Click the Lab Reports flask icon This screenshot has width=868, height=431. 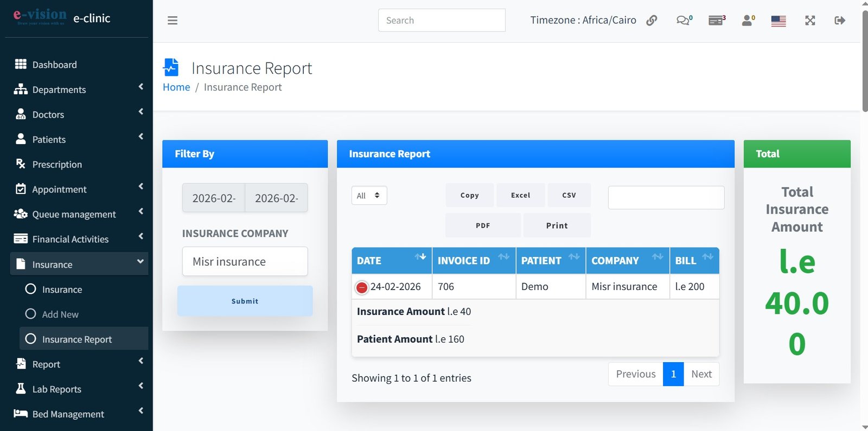(x=21, y=389)
